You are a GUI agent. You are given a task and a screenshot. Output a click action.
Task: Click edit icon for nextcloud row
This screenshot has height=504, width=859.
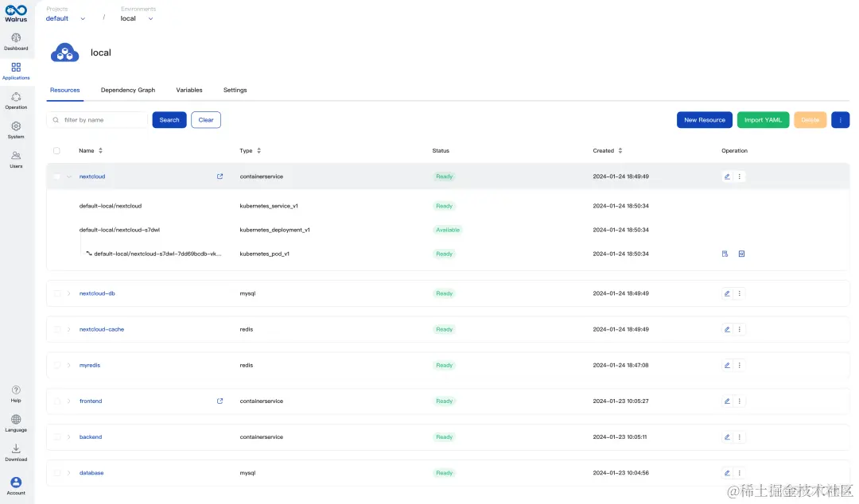[727, 176]
